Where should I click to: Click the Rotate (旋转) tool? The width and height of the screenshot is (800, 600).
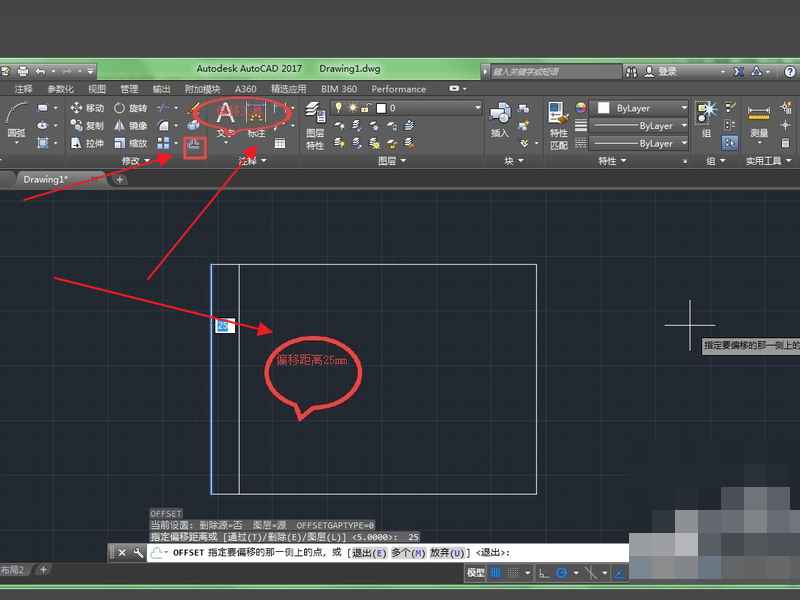click(130, 108)
